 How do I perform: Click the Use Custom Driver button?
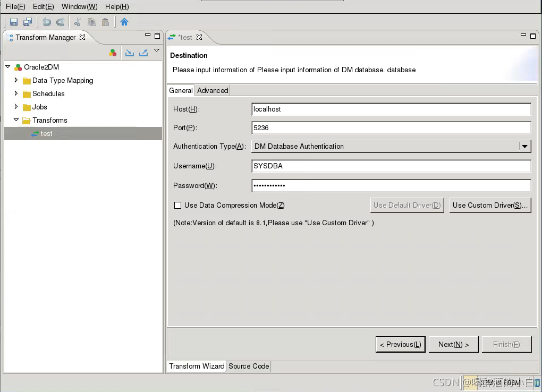(x=490, y=206)
